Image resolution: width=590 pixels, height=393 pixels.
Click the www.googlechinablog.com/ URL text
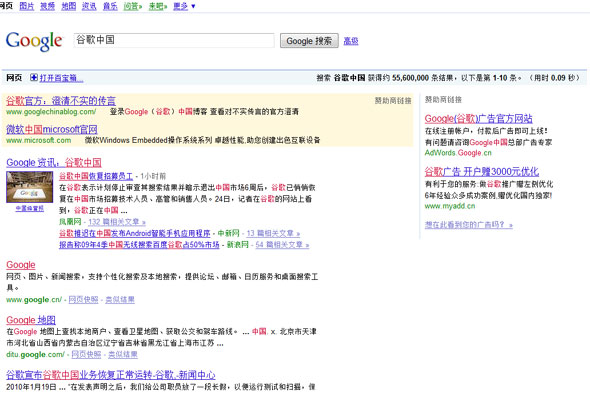[51, 112]
